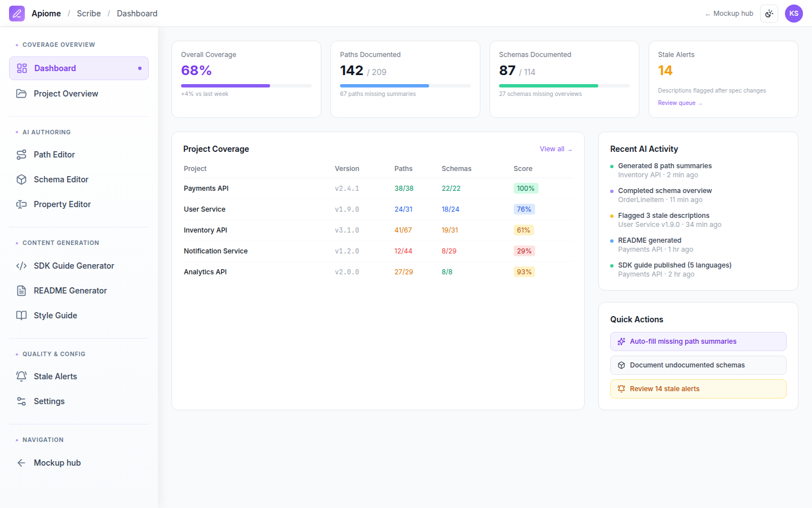This screenshot has height=508, width=812.
Task: Select the Payments API row
Action: click(378, 189)
